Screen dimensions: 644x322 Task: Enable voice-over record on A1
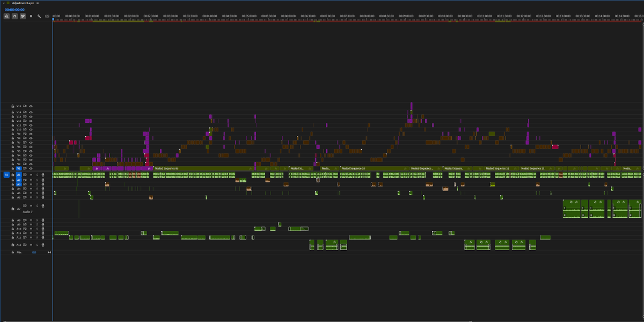43,175
